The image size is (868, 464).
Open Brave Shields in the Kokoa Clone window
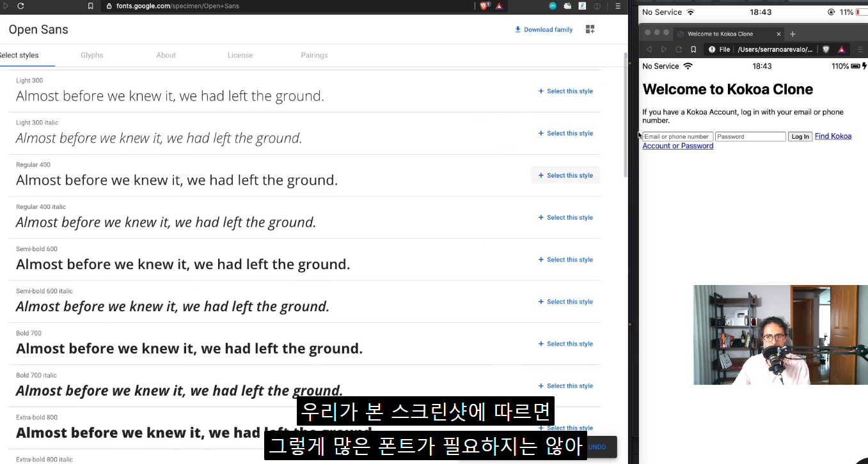point(826,49)
